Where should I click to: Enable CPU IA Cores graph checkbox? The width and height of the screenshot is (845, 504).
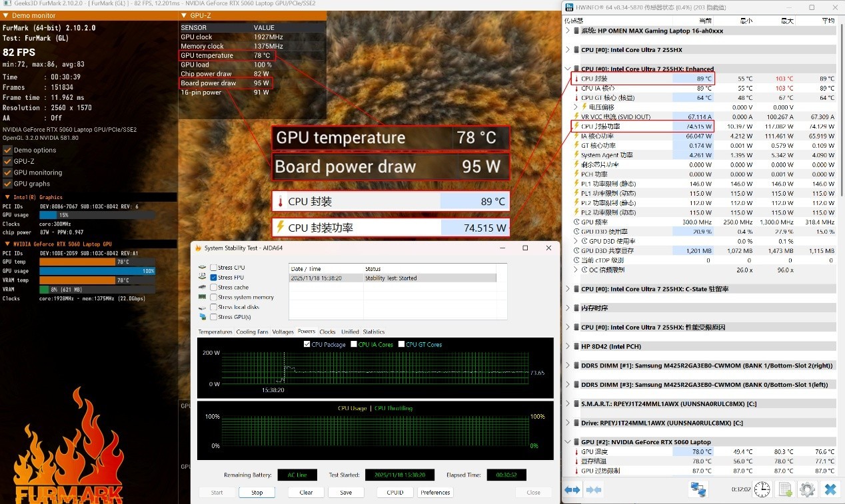click(354, 344)
